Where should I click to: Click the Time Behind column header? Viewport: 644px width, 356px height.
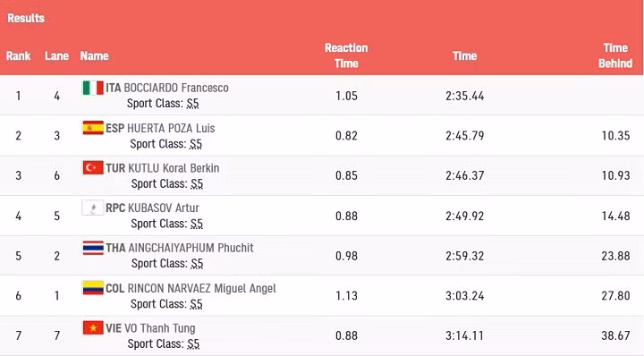615,55
